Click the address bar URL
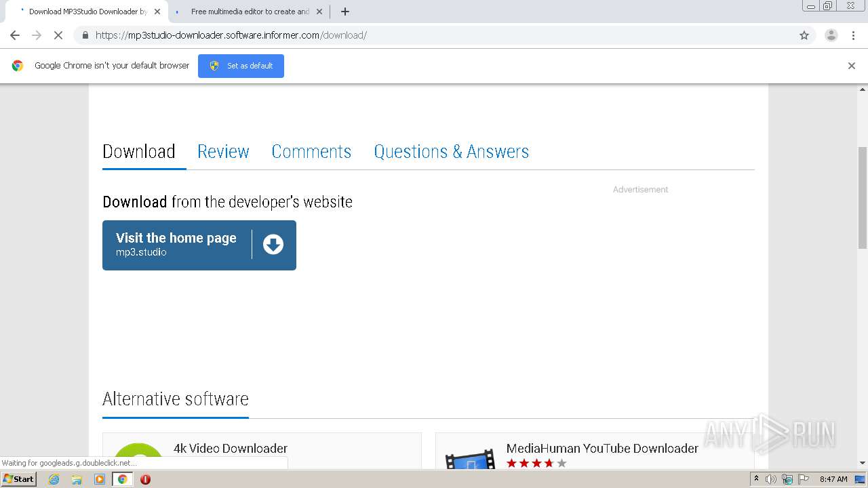 [231, 35]
